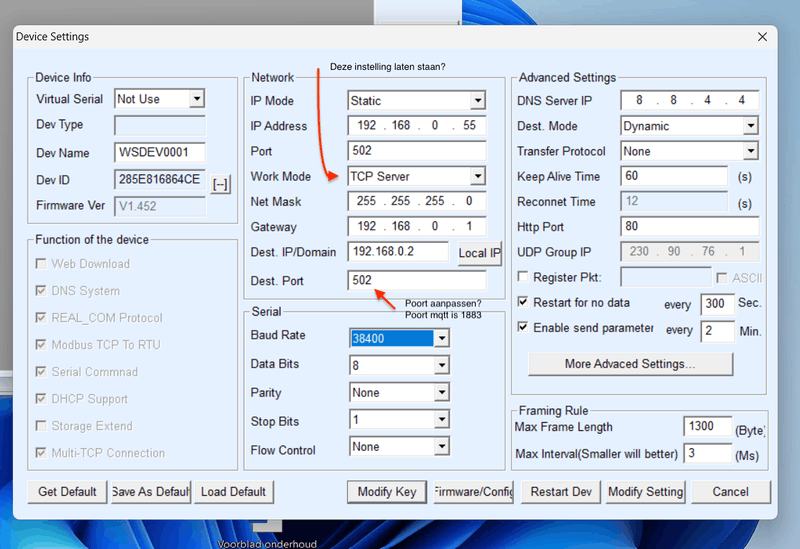Click the Reconnet Time field
The width and height of the screenshot is (800, 549).
click(674, 201)
